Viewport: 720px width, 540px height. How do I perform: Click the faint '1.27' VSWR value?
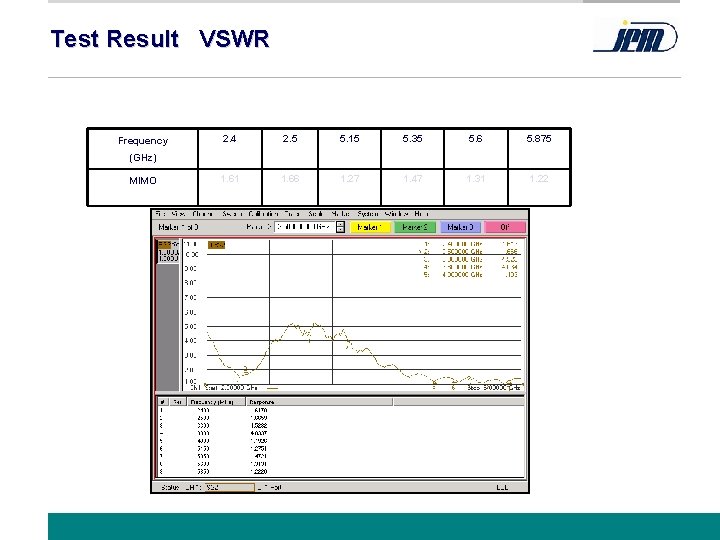(350, 179)
